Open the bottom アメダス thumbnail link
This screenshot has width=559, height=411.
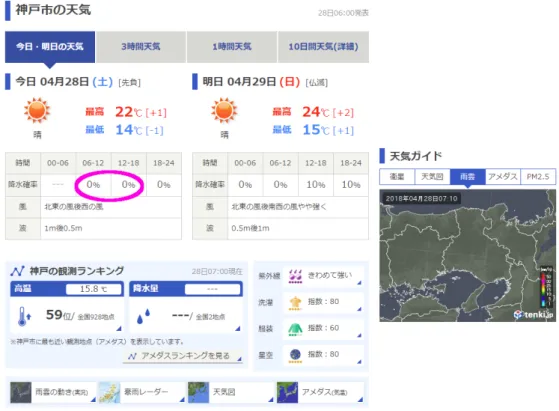coord(320,392)
